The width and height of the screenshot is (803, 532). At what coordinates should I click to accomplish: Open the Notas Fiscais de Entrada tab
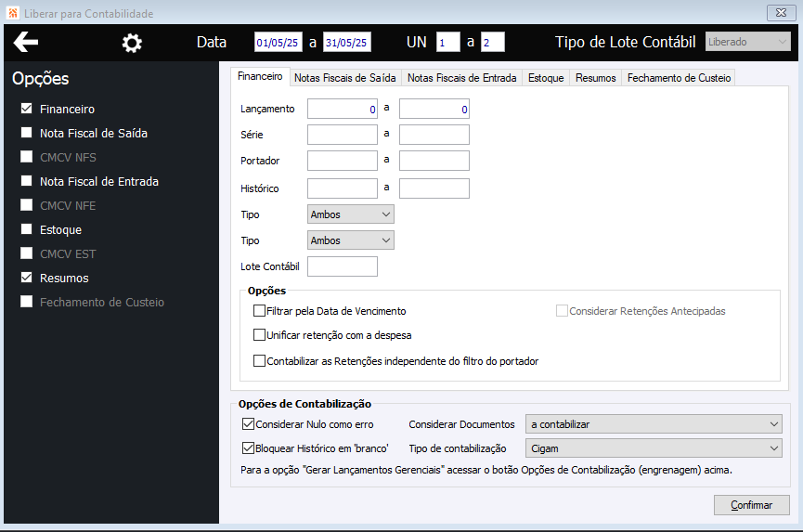pos(462,78)
